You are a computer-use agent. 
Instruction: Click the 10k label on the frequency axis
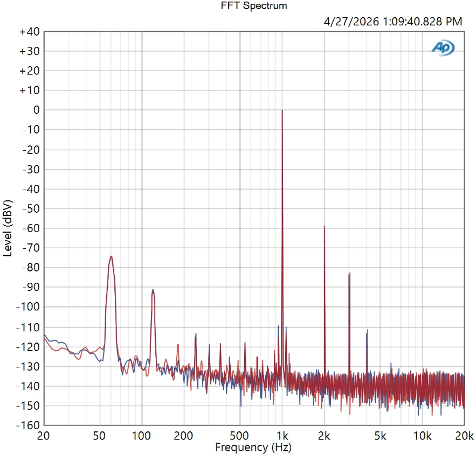click(422, 436)
